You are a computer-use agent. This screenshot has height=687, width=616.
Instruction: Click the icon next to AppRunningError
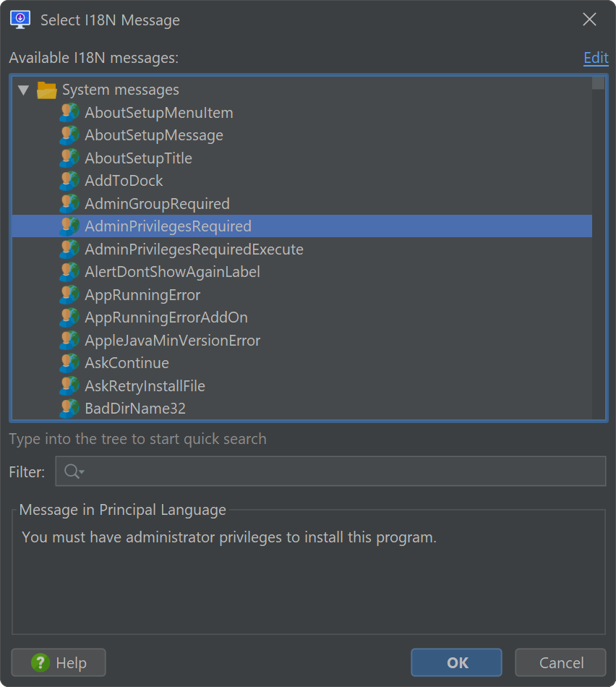pos(69,295)
